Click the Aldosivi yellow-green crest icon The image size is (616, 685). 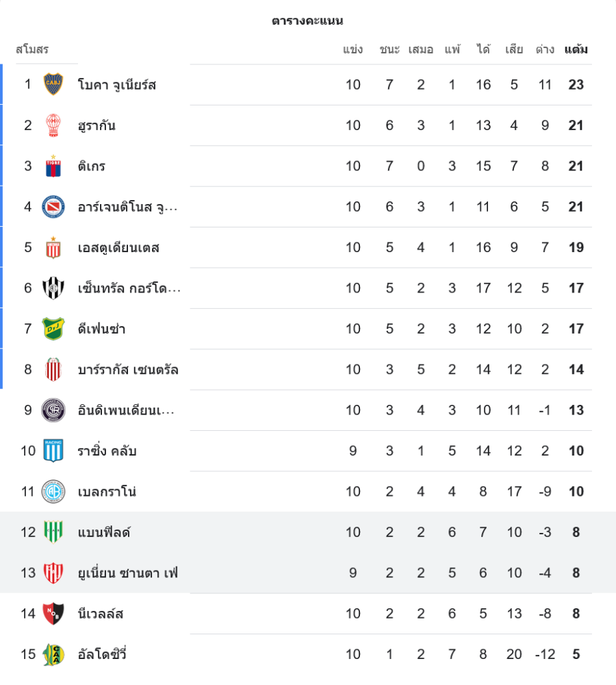click(x=53, y=654)
